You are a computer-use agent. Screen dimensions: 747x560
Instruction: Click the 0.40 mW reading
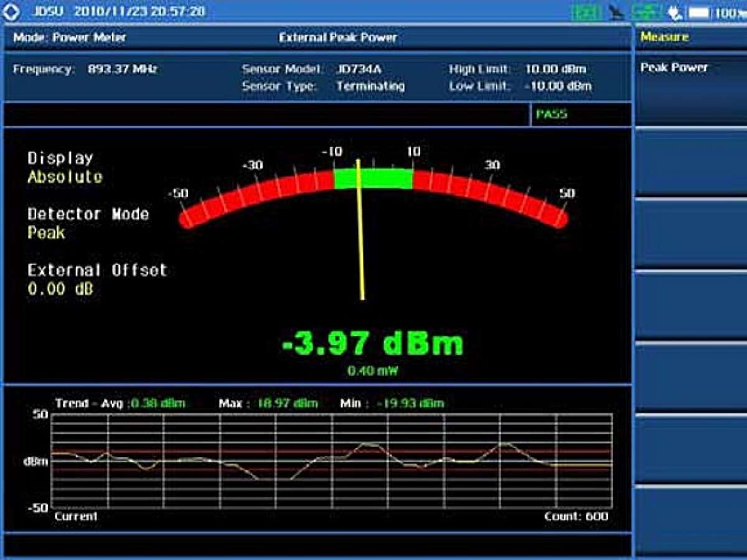pos(373,371)
